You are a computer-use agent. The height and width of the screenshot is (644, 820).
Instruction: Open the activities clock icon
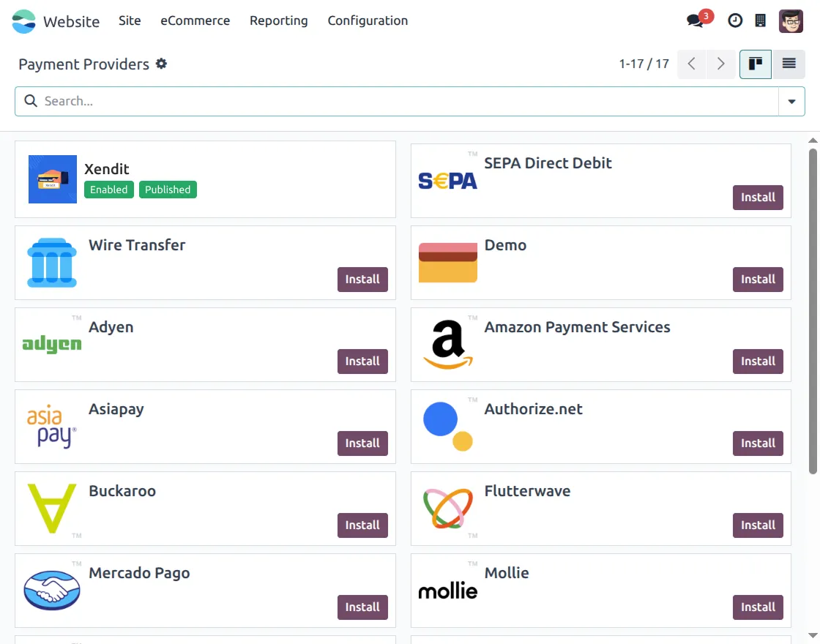[735, 20]
